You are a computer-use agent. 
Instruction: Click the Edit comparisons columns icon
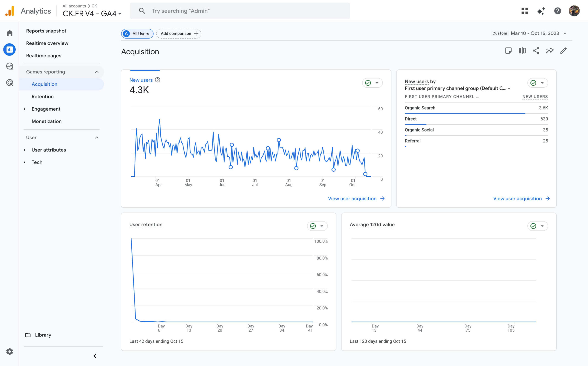[x=522, y=50]
